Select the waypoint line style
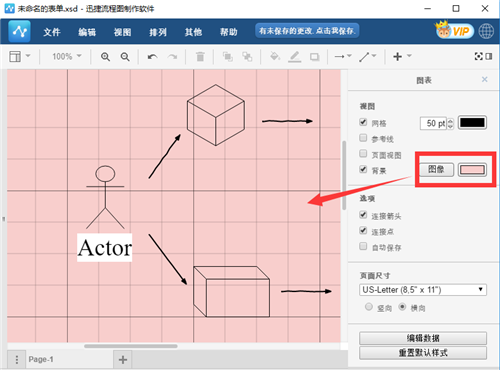The image size is (500, 370). [x=364, y=57]
